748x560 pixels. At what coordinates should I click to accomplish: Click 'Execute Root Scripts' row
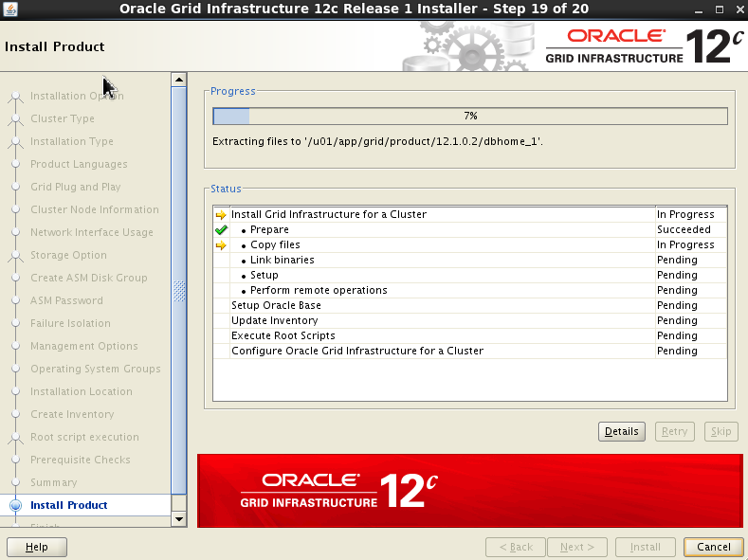[x=470, y=336]
